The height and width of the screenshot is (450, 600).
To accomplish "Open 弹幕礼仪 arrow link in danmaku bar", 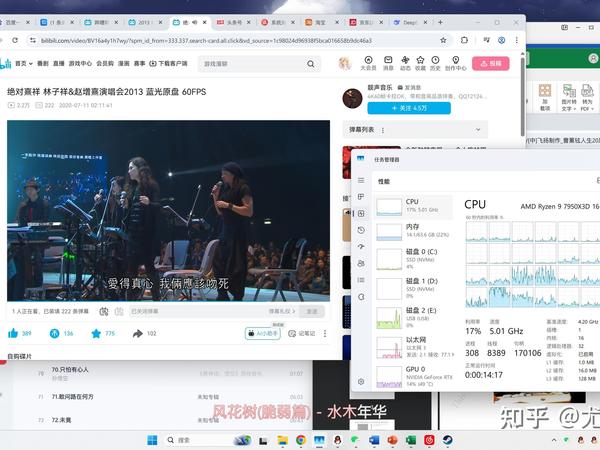I will (x=282, y=311).
